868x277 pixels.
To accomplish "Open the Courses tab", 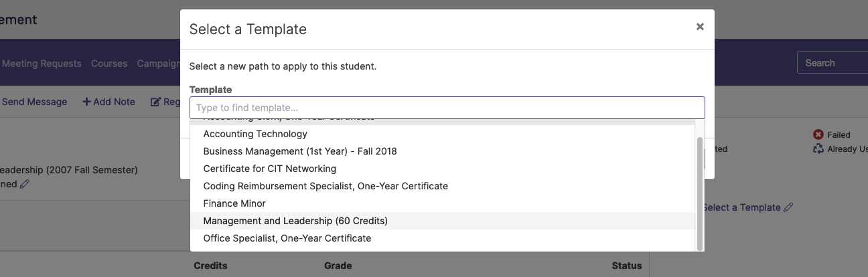I will 109,64.
